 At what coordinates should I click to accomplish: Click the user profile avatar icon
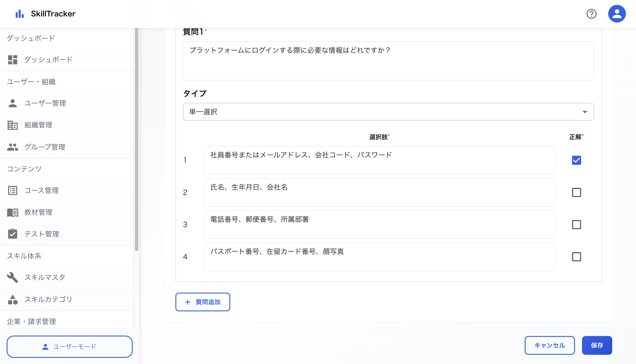tap(617, 13)
